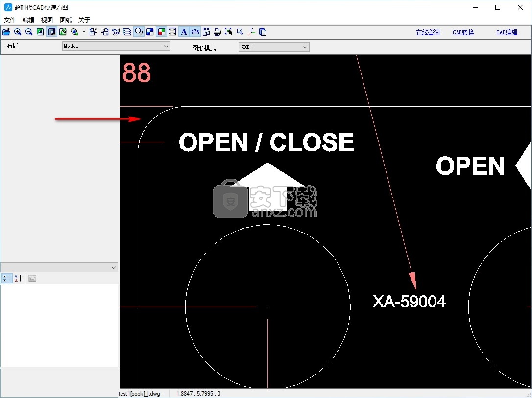Click the 在线咨询 link
532x398 pixels.
[428, 32]
